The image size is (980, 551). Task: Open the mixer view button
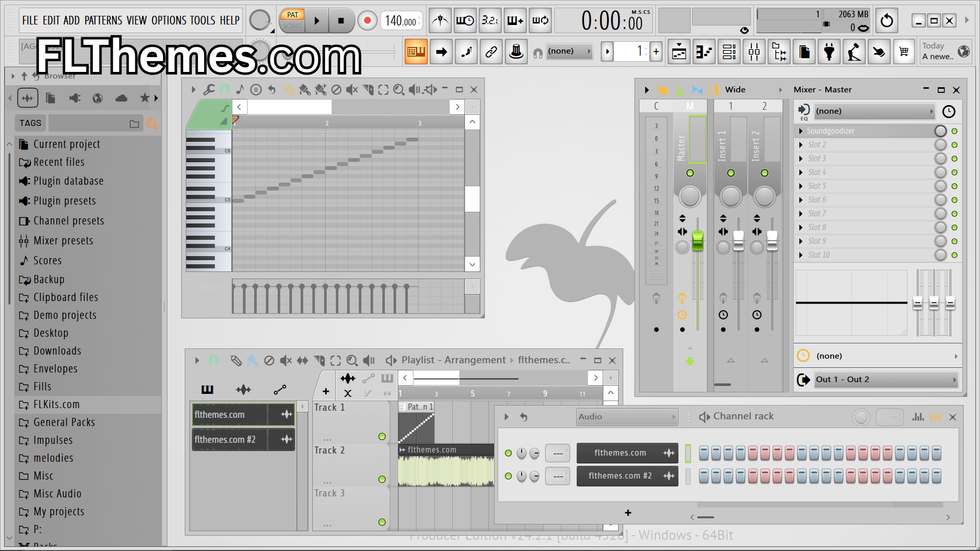point(754,52)
